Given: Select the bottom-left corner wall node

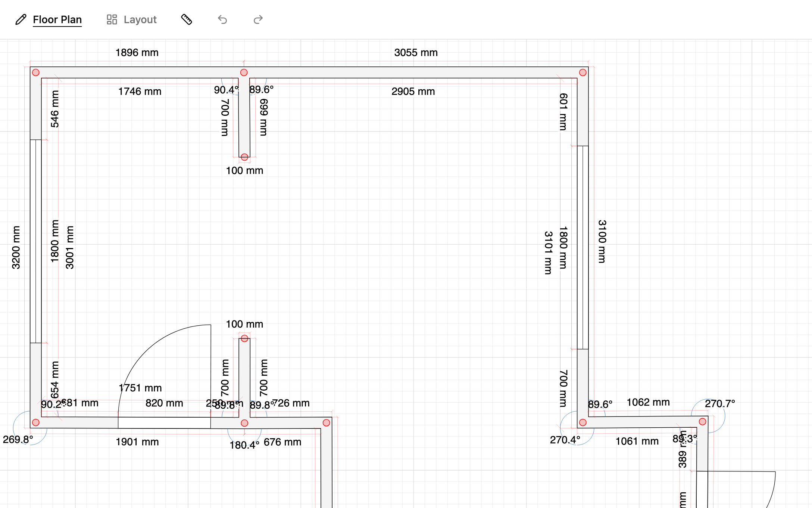Looking at the screenshot, I should pos(36,422).
